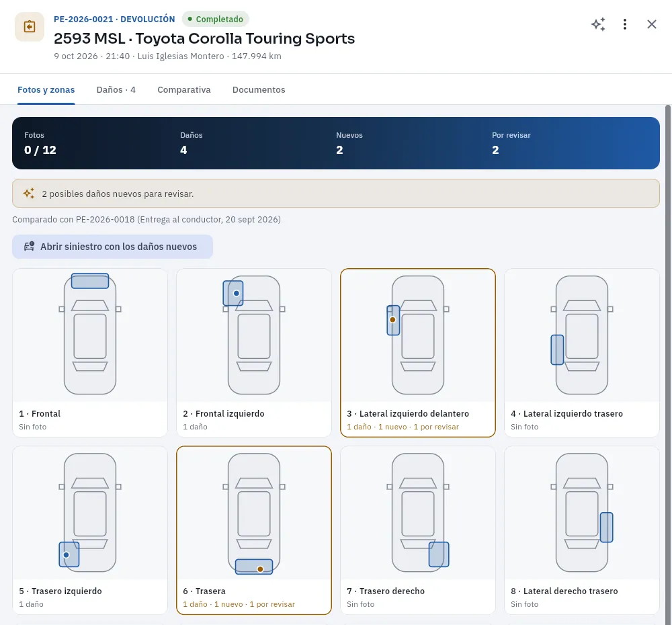
Task: Select highlighted zone on Trasero derecho diagram
Action: [x=439, y=554]
